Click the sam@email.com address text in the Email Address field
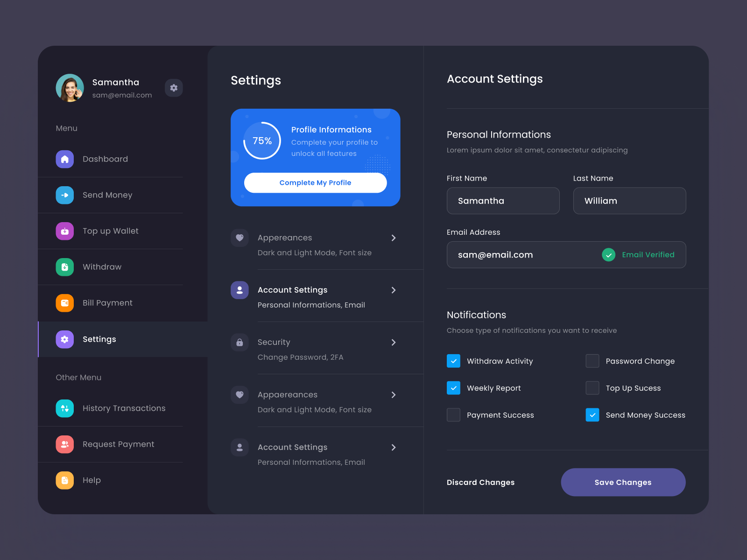This screenshot has width=747, height=560. [495, 255]
